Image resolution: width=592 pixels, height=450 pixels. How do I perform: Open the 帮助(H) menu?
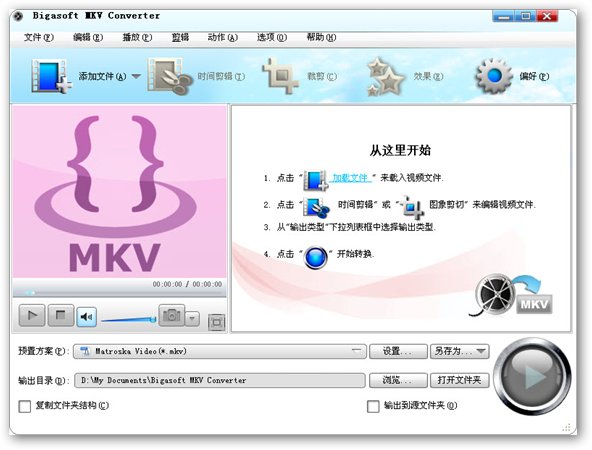pos(321,37)
